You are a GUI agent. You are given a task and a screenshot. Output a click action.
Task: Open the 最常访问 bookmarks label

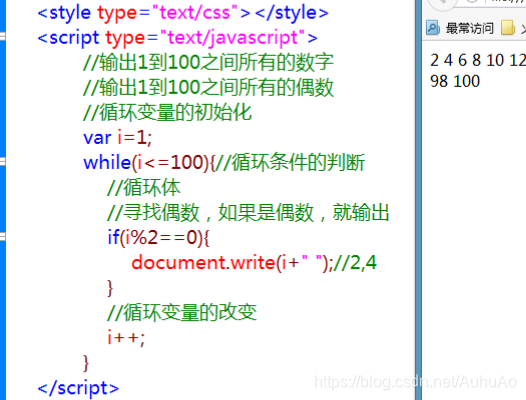click(470, 28)
